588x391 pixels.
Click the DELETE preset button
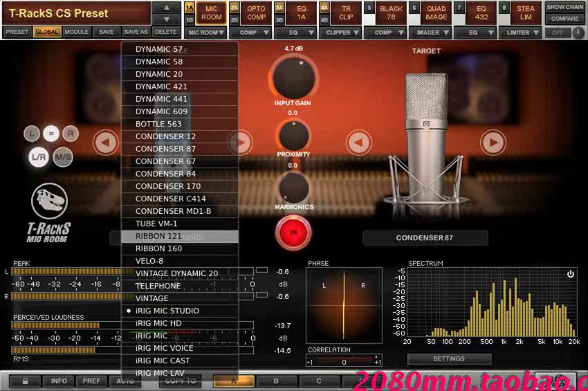point(166,33)
